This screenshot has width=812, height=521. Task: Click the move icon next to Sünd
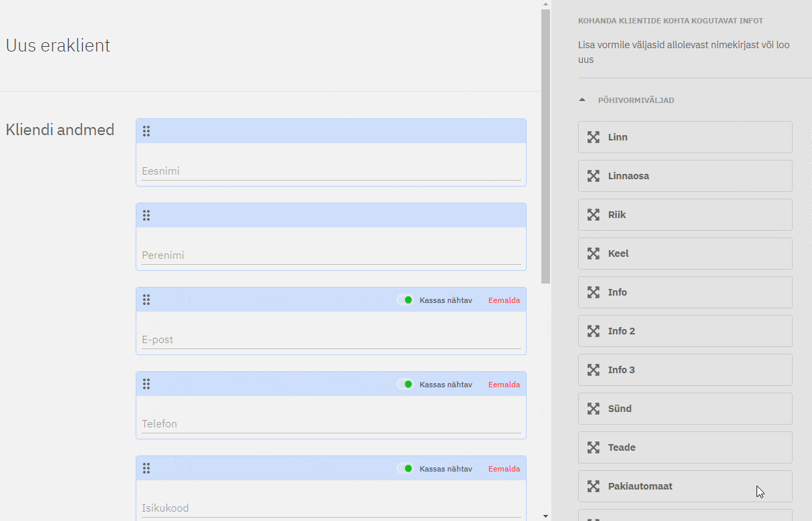click(593, 409)
